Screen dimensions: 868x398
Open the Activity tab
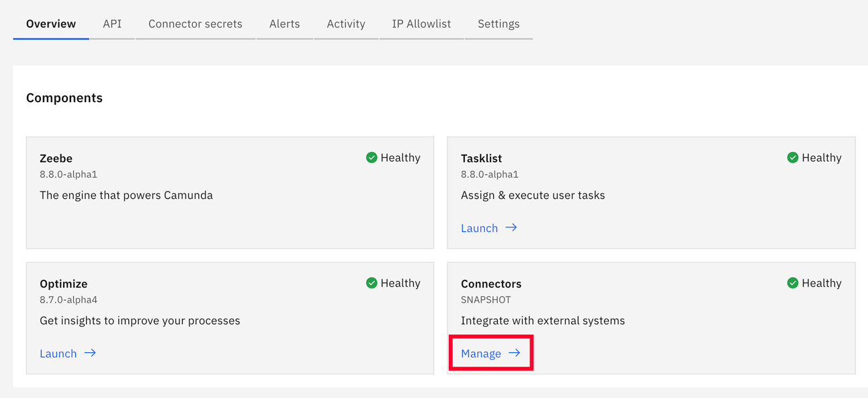[x=345, y=24]
